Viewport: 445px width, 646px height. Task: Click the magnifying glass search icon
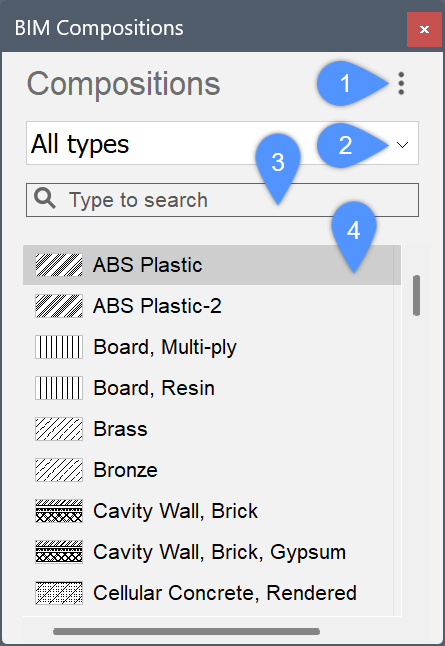(x=44, y=199)
